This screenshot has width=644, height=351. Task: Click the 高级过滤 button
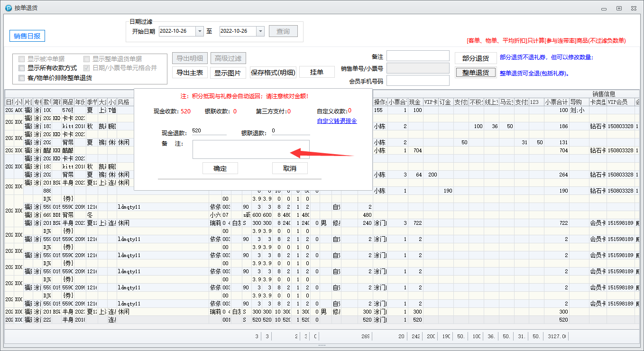[228, 58]
